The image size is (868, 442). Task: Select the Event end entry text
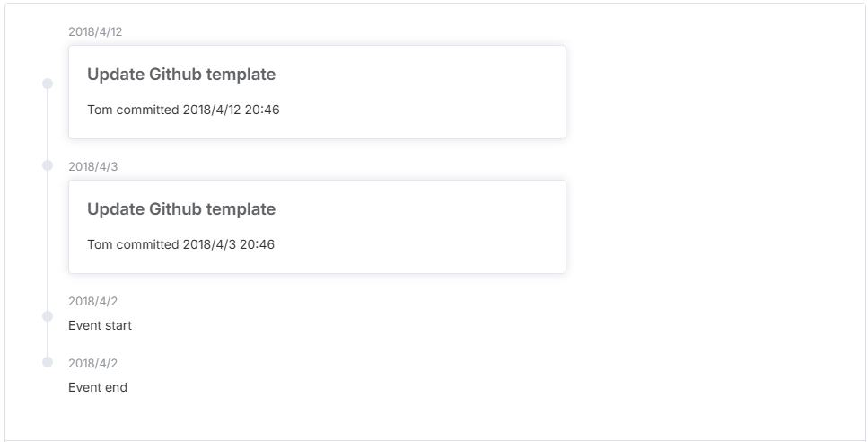pyautogui.click(x=98, y=387)
